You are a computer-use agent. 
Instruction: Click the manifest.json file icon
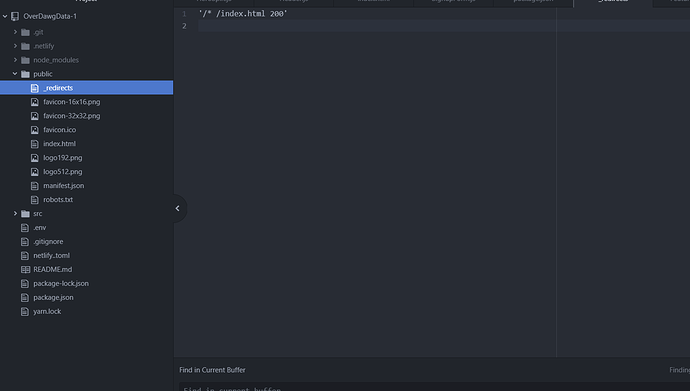(35, 186)
